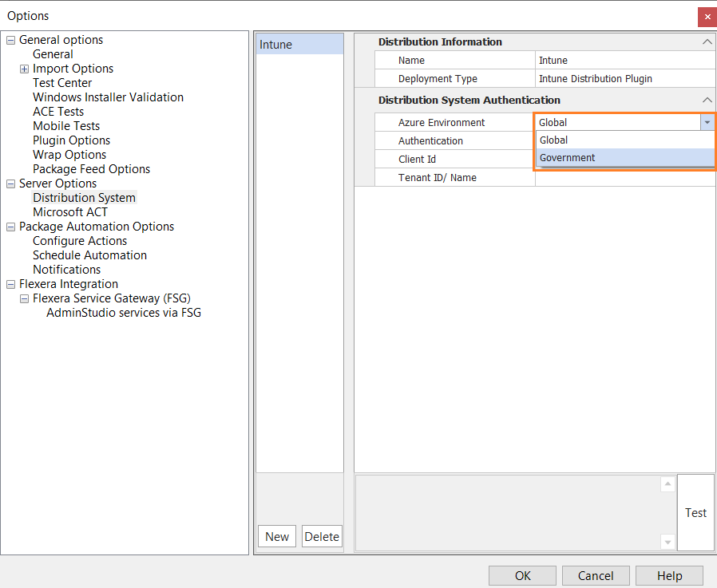
Task: Click the New button
Action: [x=277, y=536]
